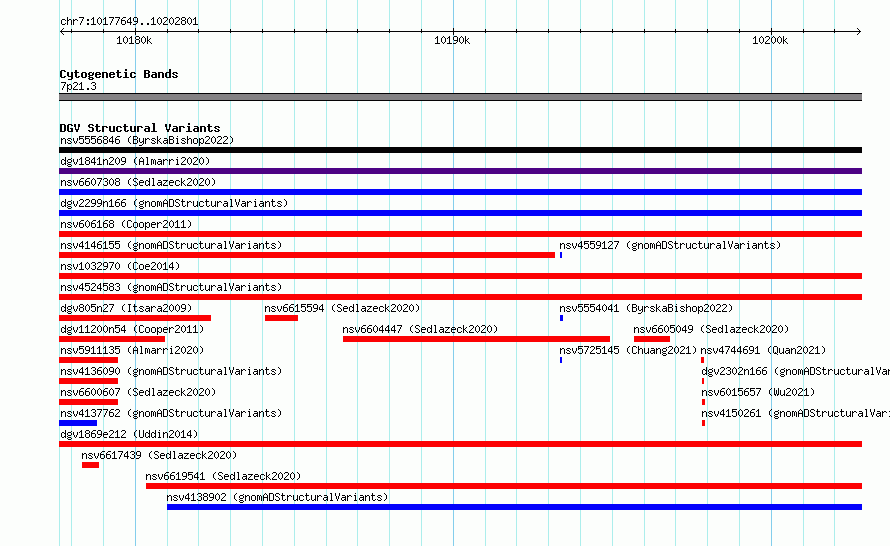Screen dimensions: 890x546
Task: Select the red nsv4146155 variant bar
Action: tap(307, 255)
